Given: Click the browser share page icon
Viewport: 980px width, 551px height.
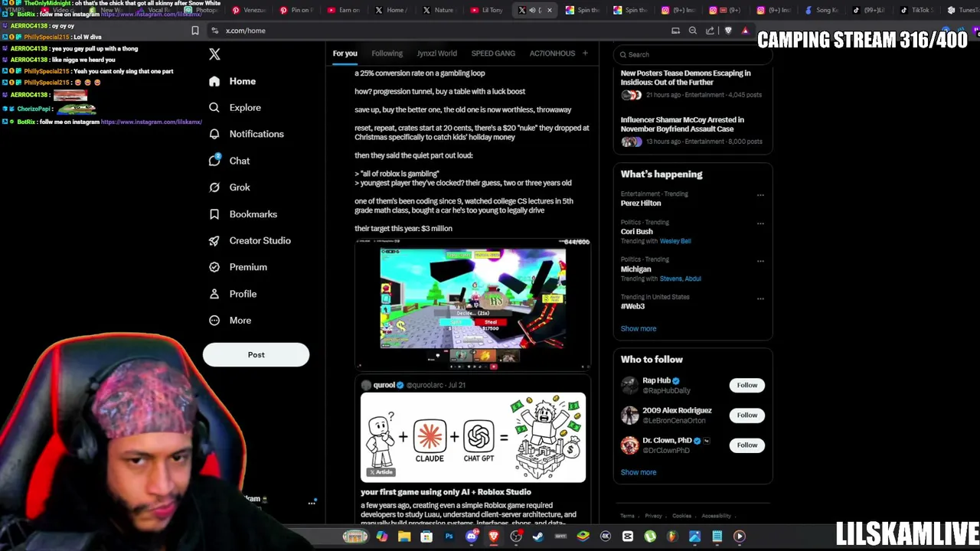Looking at the screenshot, I should pyautogui.click(x=710, y=31).
